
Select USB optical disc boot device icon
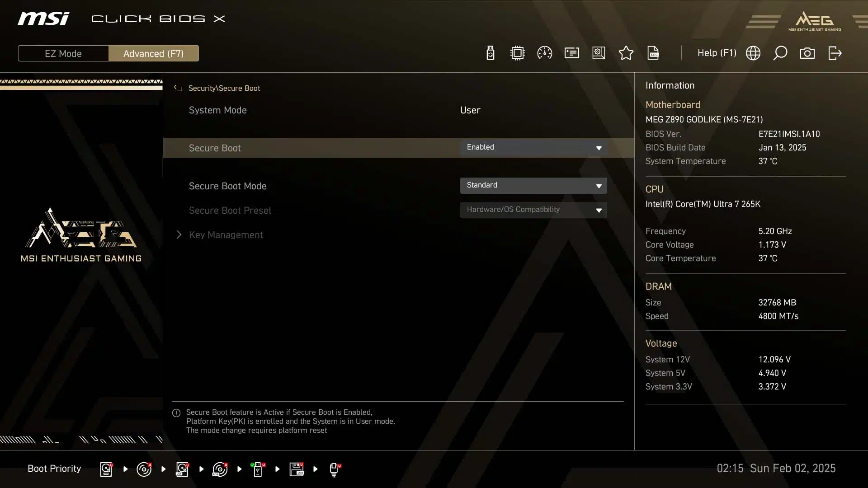(x=220, y=469)
